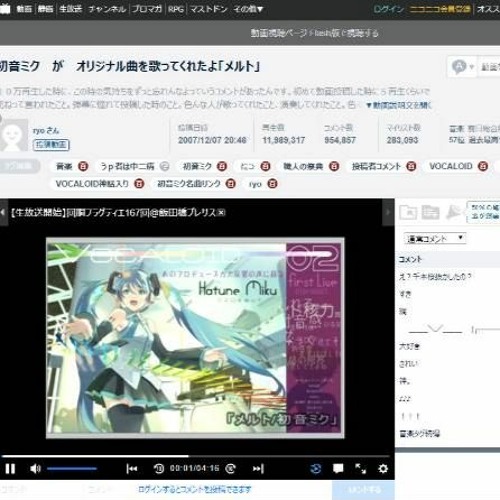Open the 投稿者コメント tag
The height and width of the screenshot is (500, 500).
[x=376, y=166]
